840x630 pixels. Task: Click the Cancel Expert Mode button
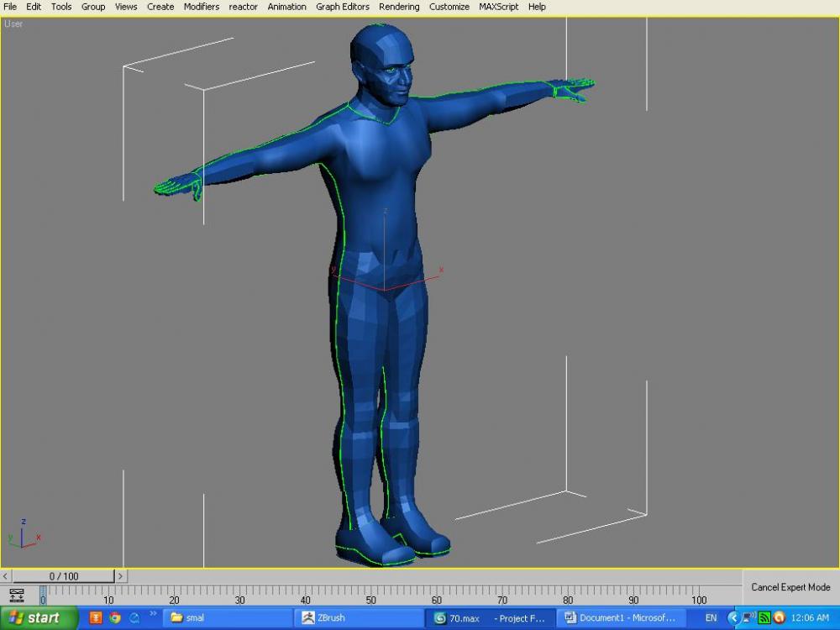click(x=790, y=587)
